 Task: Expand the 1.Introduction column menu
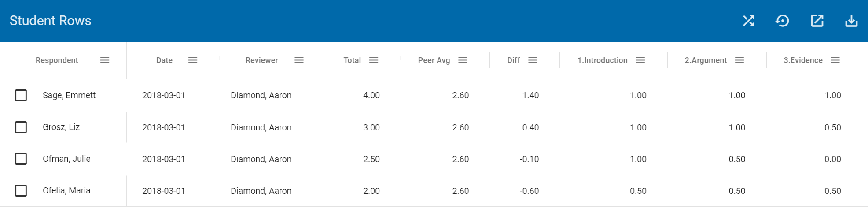[x=640, y=60]
